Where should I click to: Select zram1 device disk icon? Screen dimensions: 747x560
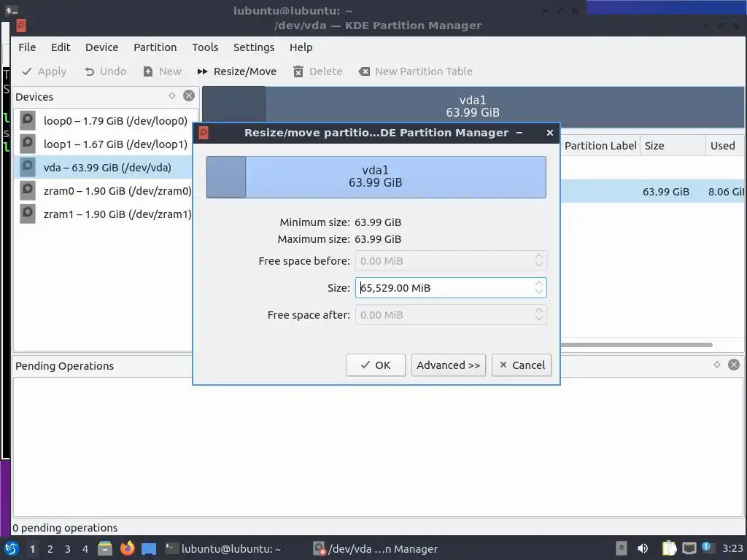(28, 214)
